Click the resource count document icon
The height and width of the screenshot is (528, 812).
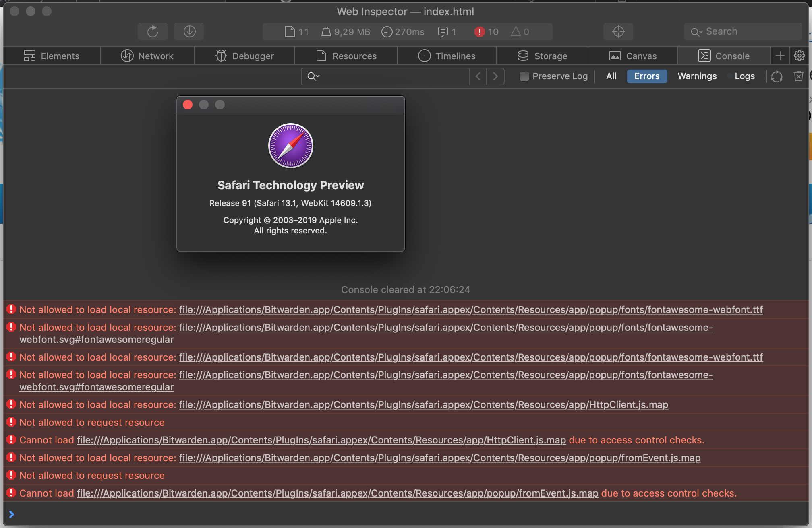[x=290, y=31]
